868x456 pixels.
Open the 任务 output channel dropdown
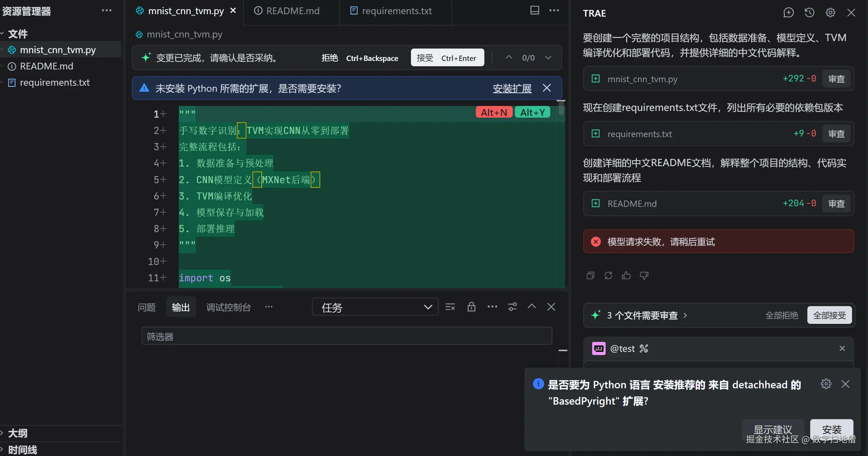[x=375, y=307]
